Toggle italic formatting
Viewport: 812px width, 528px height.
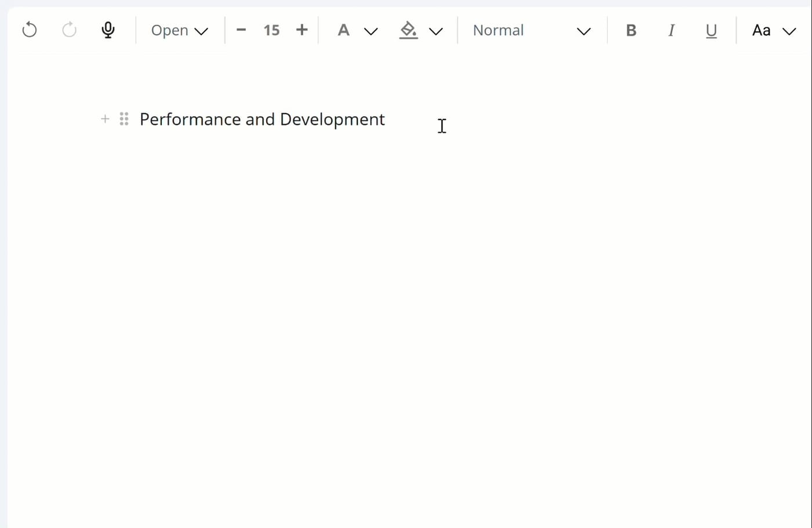coord(671,30)
